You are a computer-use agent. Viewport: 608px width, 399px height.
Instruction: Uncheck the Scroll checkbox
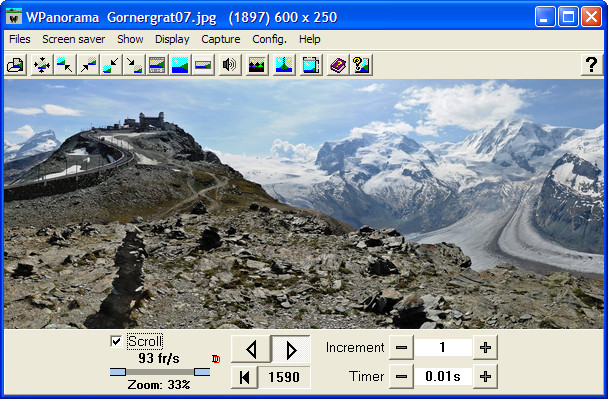pyautogui.click(x=116, y=342)
